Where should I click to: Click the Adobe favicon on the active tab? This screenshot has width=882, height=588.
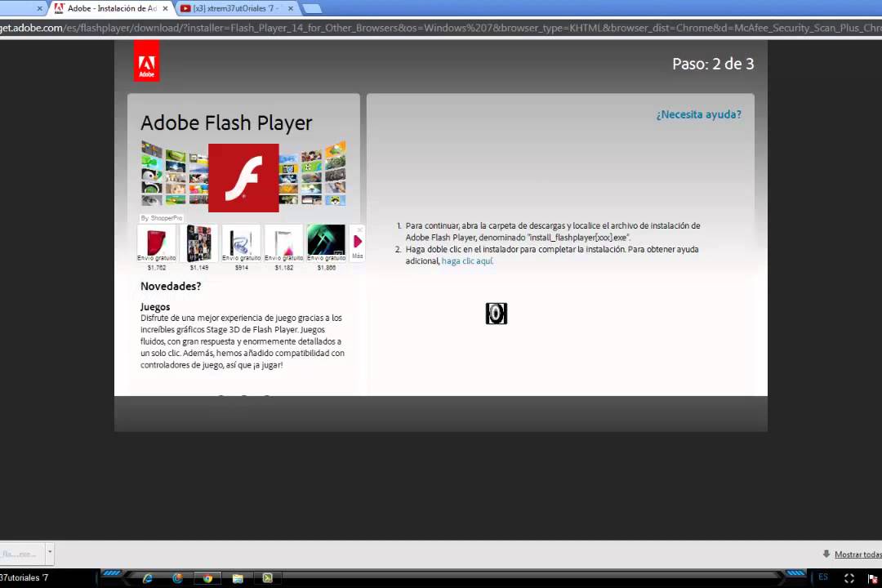tap(59, 8)
